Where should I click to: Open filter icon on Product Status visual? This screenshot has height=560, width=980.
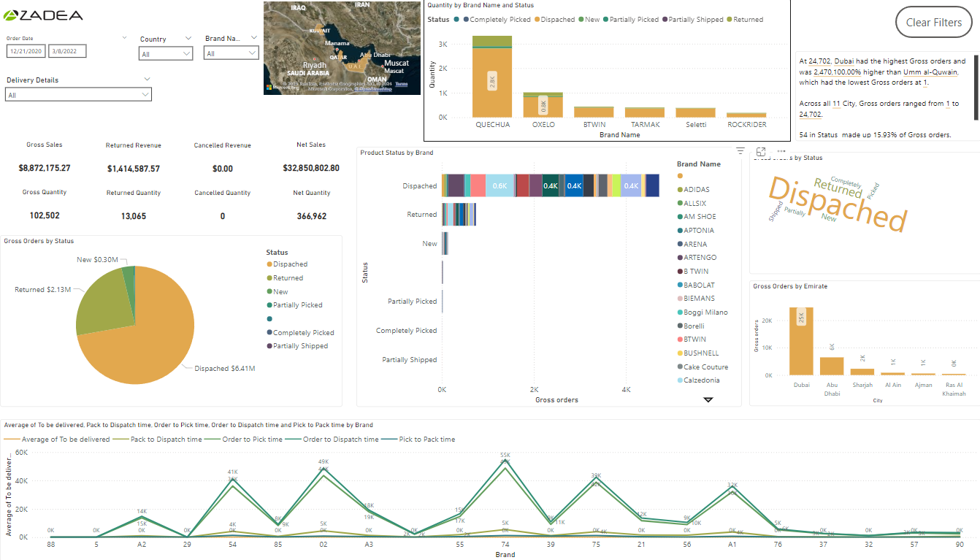(740, 151)
